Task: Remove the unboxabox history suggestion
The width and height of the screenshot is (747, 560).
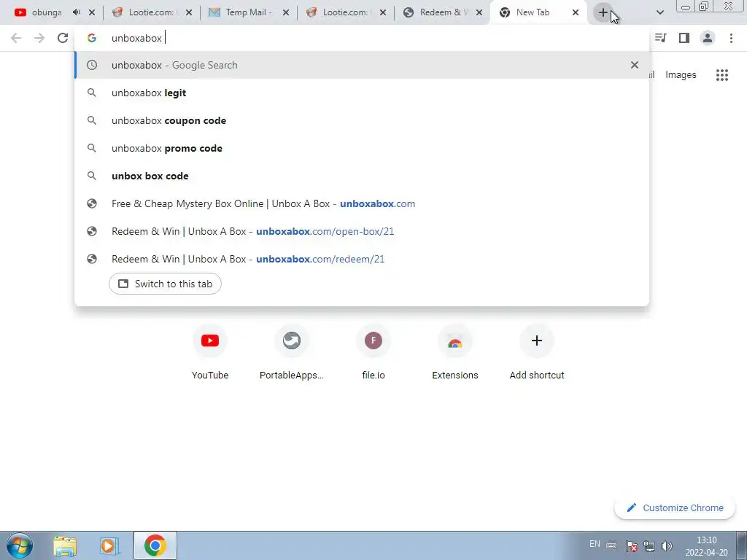Action: click(x=634, y=65)
